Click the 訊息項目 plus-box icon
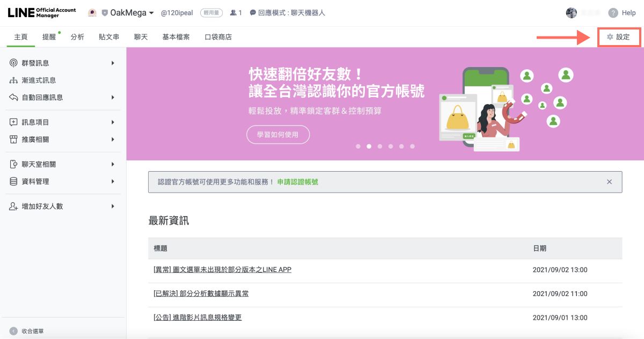This screenshot has height=339, width=644. click(13, 122)
